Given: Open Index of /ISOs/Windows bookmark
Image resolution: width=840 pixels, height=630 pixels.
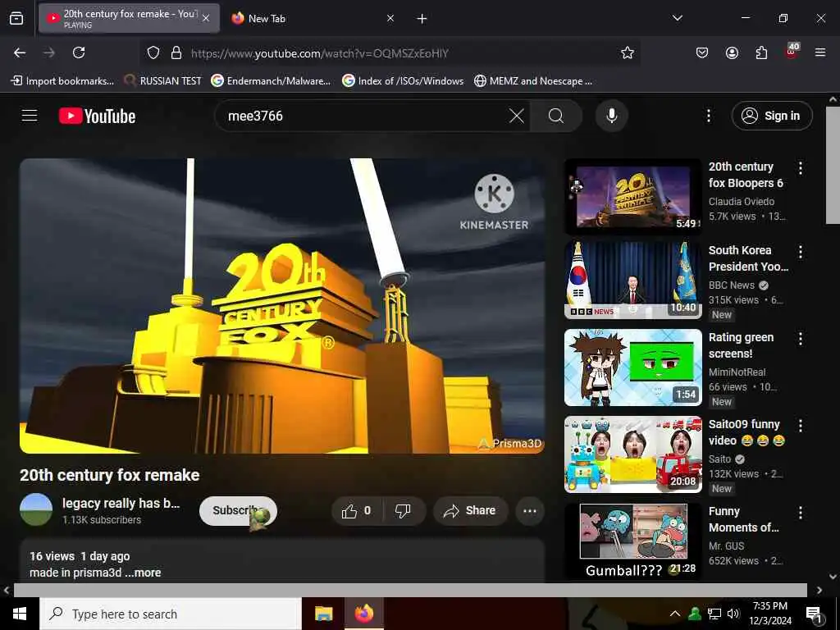Looking at the screenshot, I should pyautogui.click(x=403, y=81).
